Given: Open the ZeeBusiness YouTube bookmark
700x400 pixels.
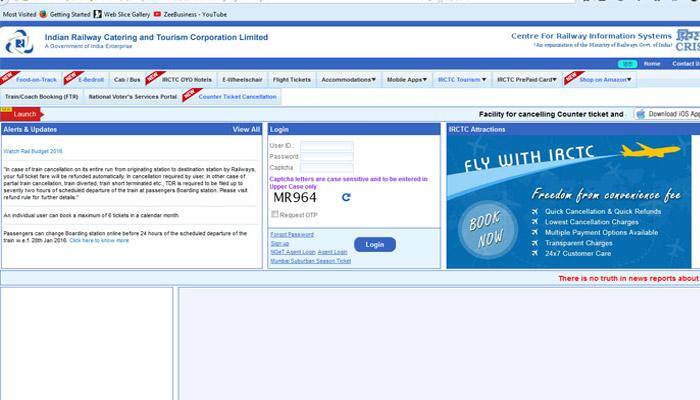Looking at the screenshot, I should pos(190,14).
